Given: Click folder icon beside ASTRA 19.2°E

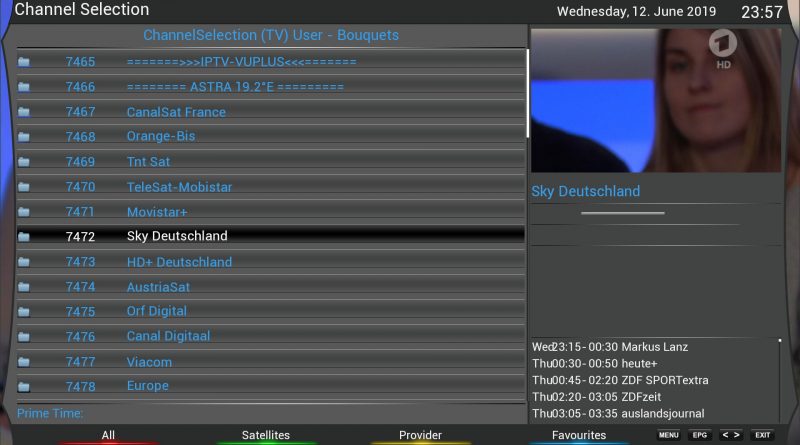Looking at the screenshot, I should tap(23, 87).
